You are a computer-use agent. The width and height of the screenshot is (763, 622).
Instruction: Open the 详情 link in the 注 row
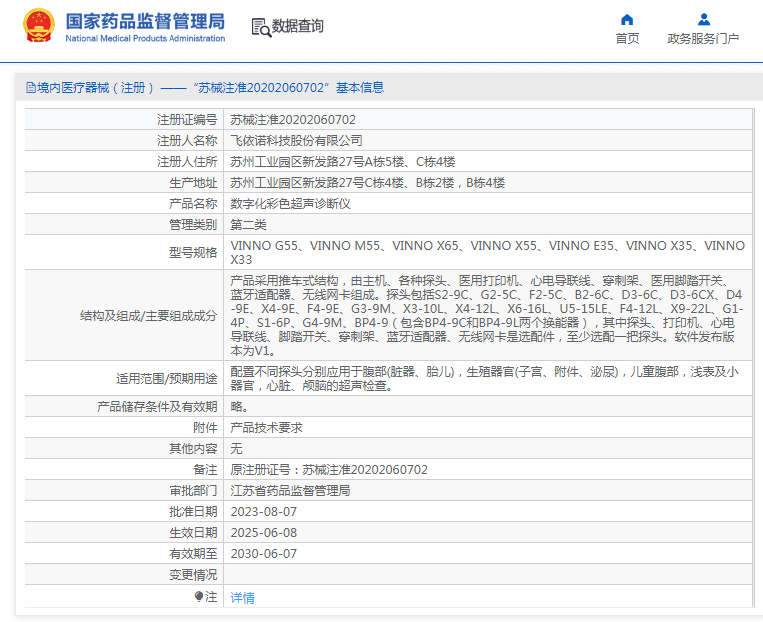point(242,597)
